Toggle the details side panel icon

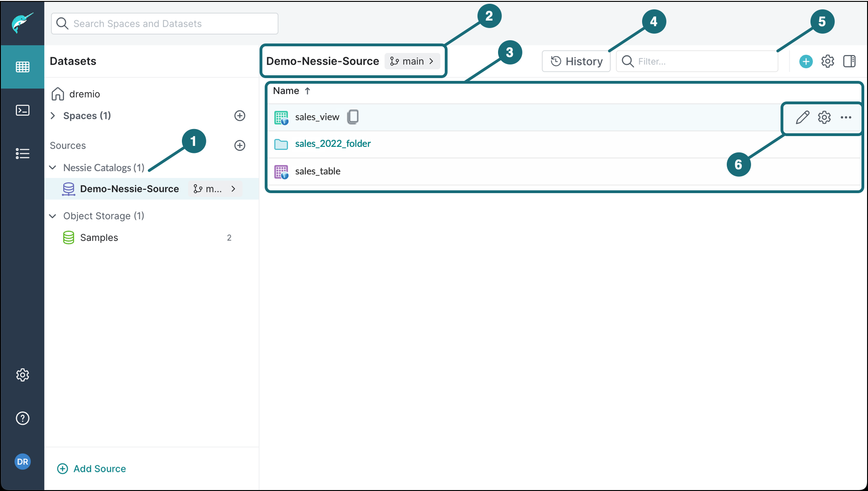click(849, 61)
